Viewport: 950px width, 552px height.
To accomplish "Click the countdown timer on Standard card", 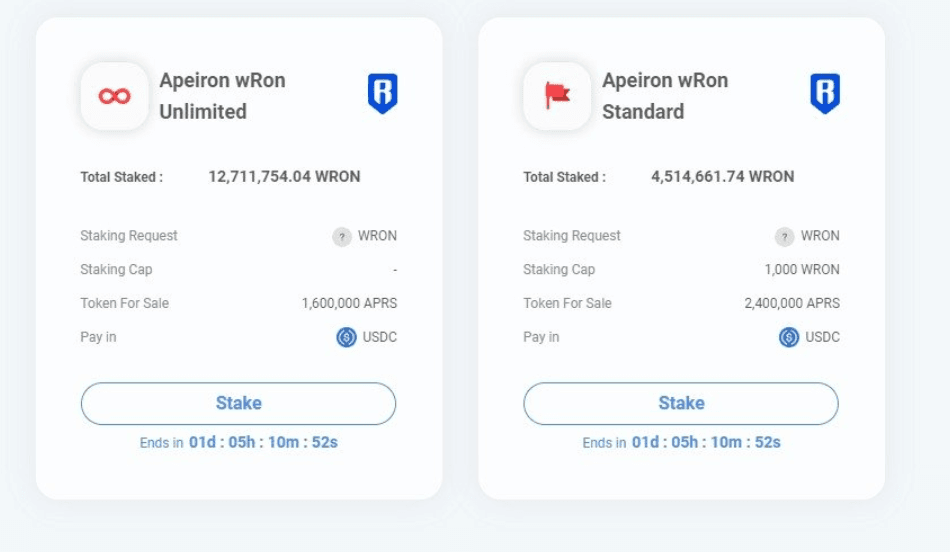I will (x=706, y=442).
